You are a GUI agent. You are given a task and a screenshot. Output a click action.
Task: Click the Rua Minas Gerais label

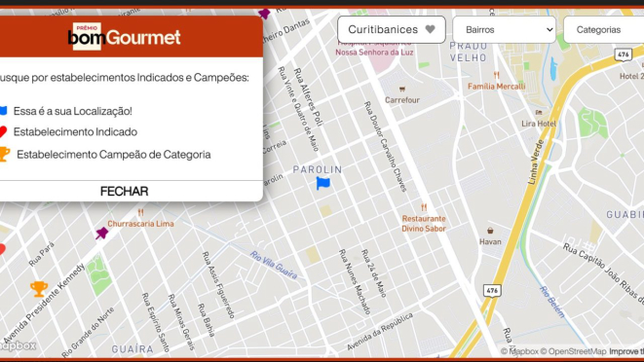181,322
